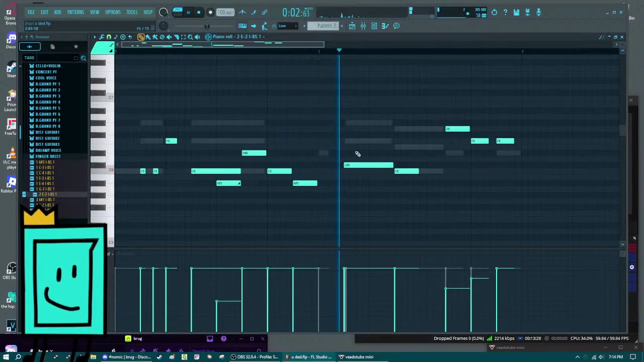Activate the Zoom tool in piano roll
644x362 pixels.
tap(190, 37)
